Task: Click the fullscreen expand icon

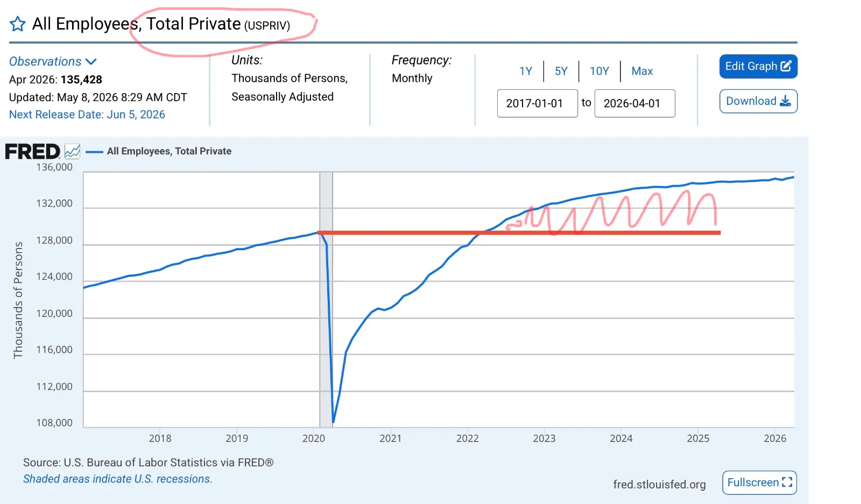Action: point(787,482)
